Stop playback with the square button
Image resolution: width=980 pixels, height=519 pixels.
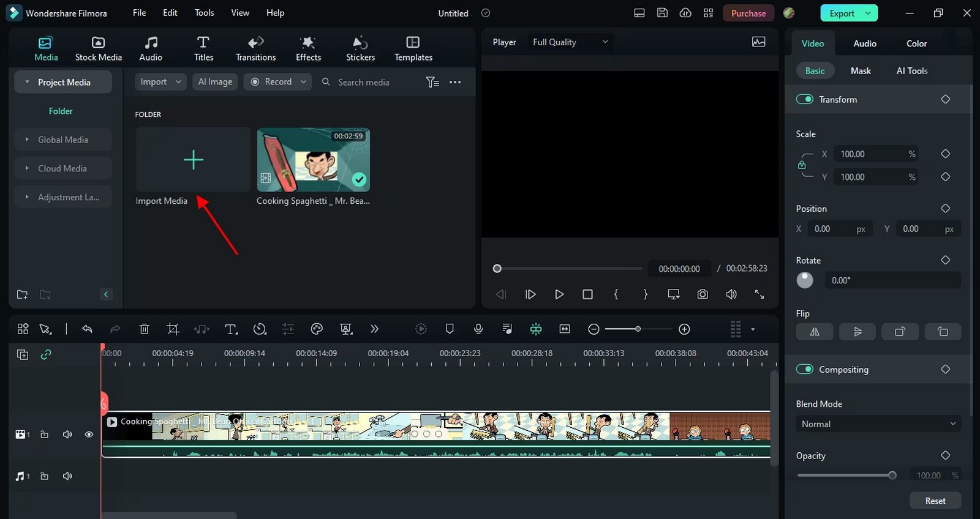point(587,294)
